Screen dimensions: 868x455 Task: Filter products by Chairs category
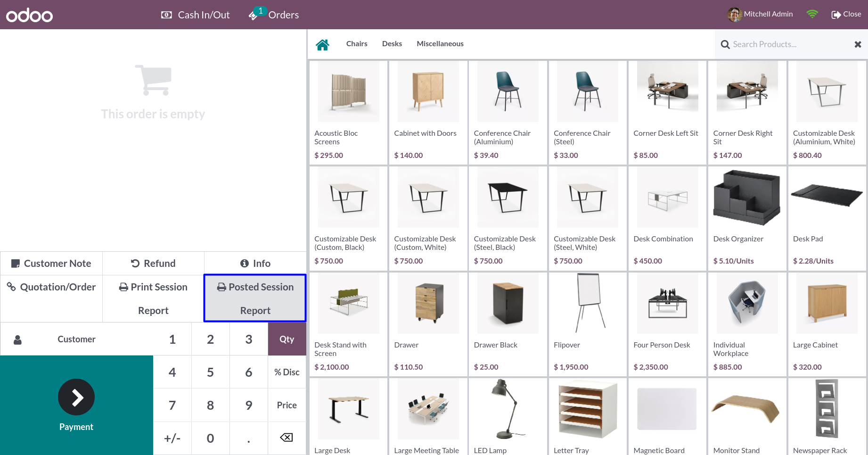click(x=357, y=44)
